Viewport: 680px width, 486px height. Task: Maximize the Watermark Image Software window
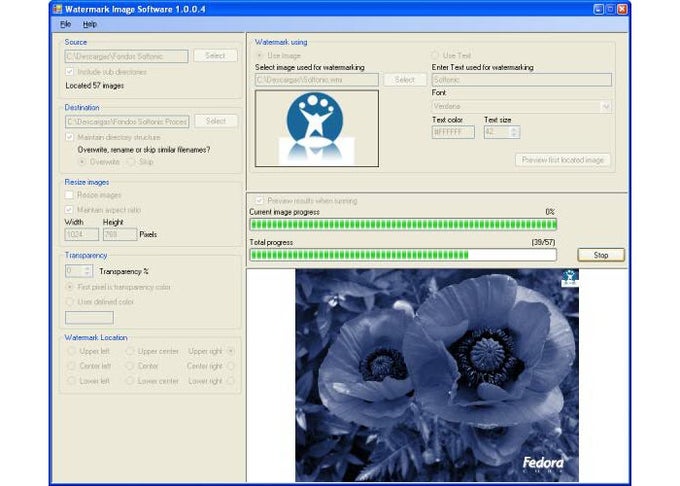[x=610, y=9]
